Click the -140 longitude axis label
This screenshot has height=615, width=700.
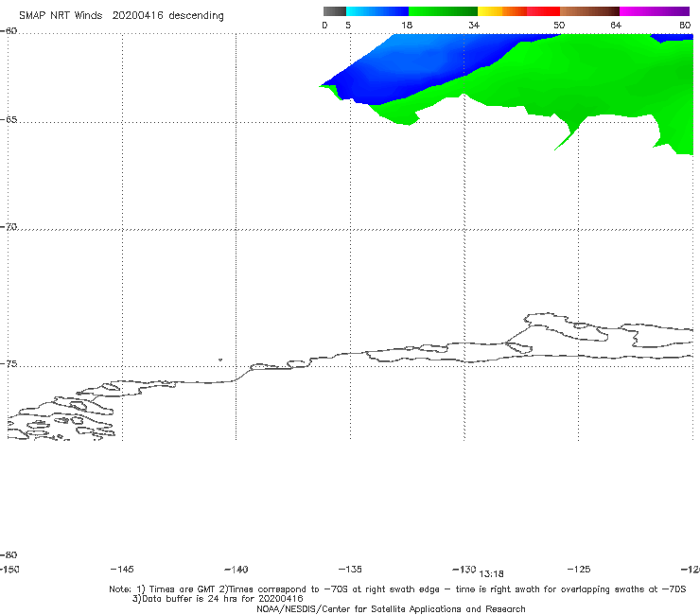[236, 570]
